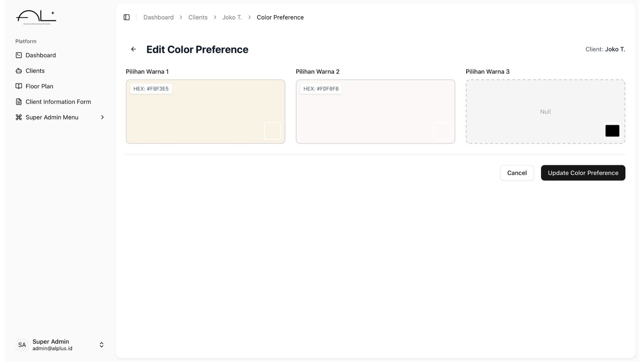Click the back arrow beside Edit Color Preference
The image size is (644, 362).
tap(133, 49)
